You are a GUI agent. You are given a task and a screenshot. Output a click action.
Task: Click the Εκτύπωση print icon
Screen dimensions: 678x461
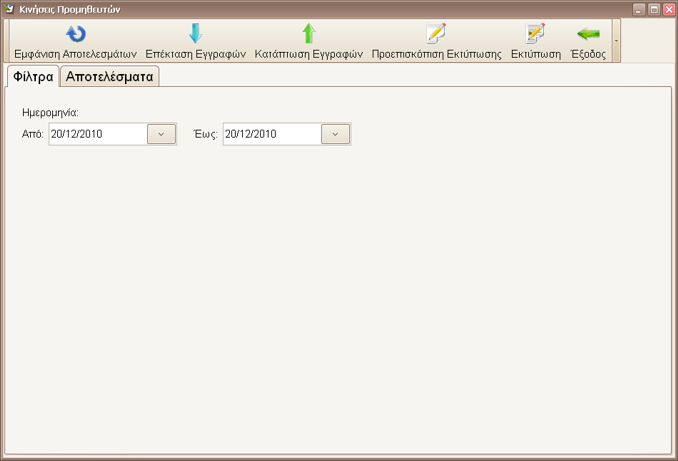tap(535, 33)
